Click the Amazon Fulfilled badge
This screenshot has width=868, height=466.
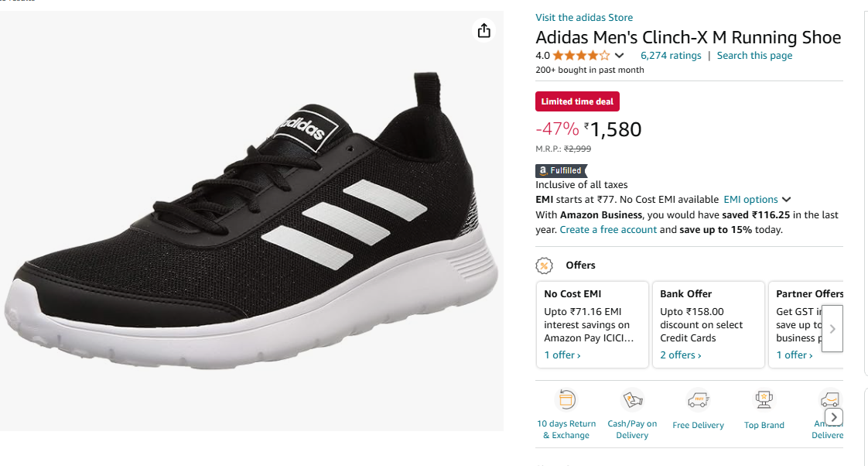click(x=561, y=170)
